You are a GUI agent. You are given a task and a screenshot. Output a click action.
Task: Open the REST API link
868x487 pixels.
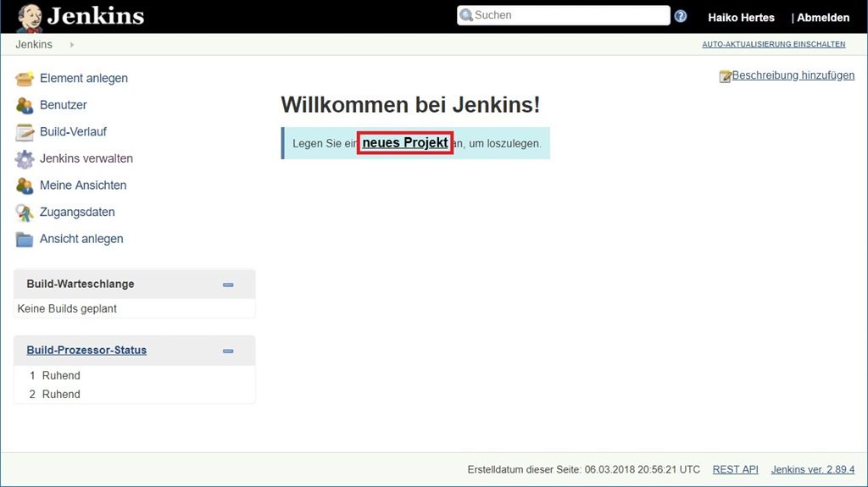(735, 469)
